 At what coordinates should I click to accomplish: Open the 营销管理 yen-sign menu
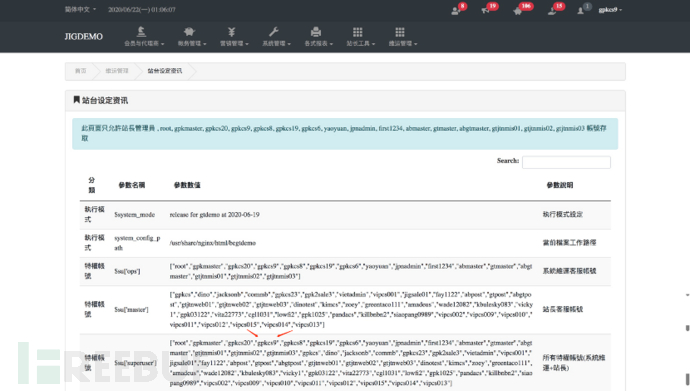(234, 37)
